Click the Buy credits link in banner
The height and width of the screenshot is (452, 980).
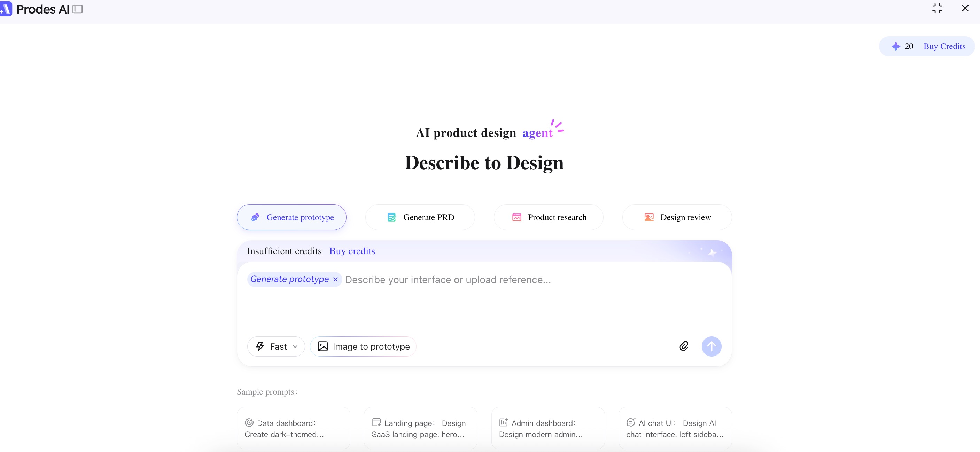(x=352, y=251)
